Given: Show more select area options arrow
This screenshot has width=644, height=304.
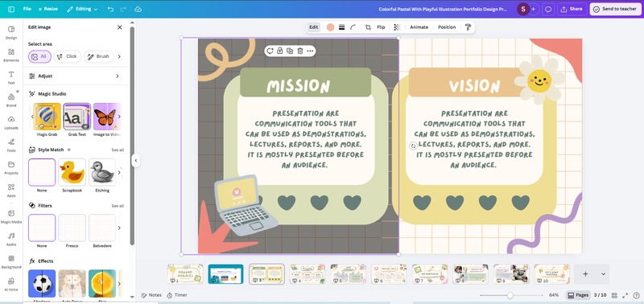Looking at the screenshot, I should point(119,56).
